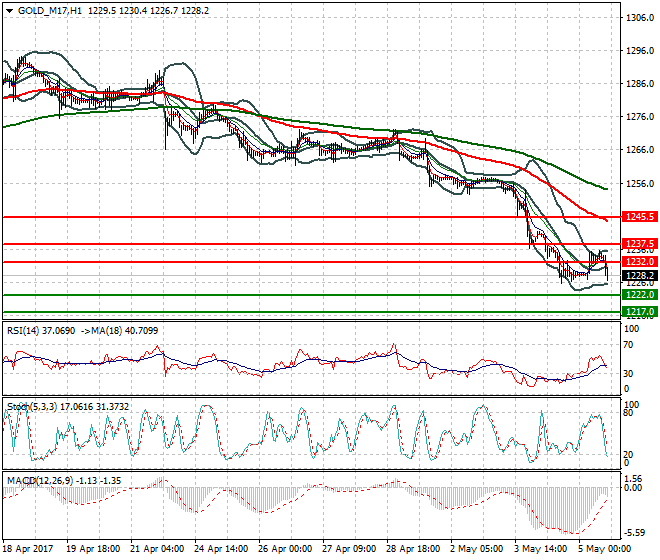Screen dimensions: 660x560
Task: Click the 1276.0 price axis label
Action: 640,117
